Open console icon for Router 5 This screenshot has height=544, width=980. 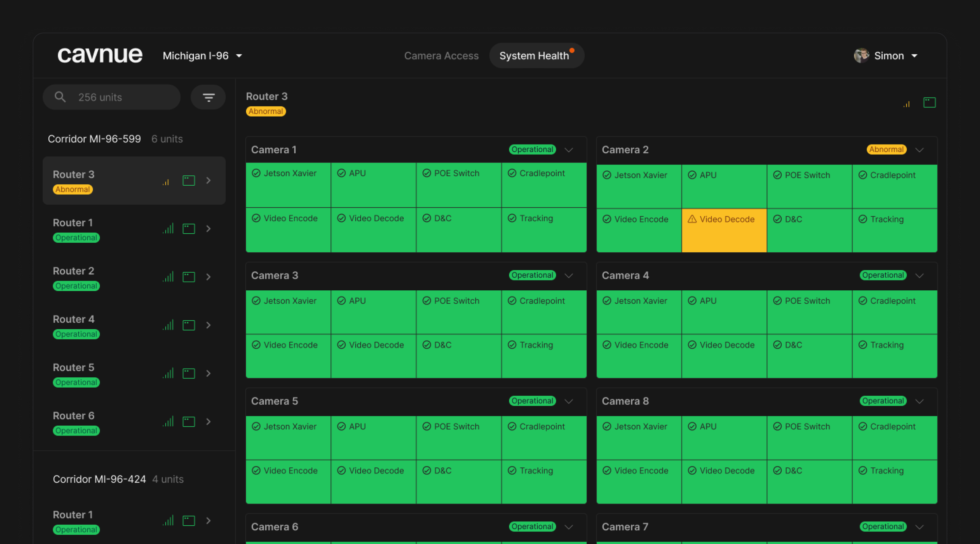pyautogui.click(x=189, y=374)
